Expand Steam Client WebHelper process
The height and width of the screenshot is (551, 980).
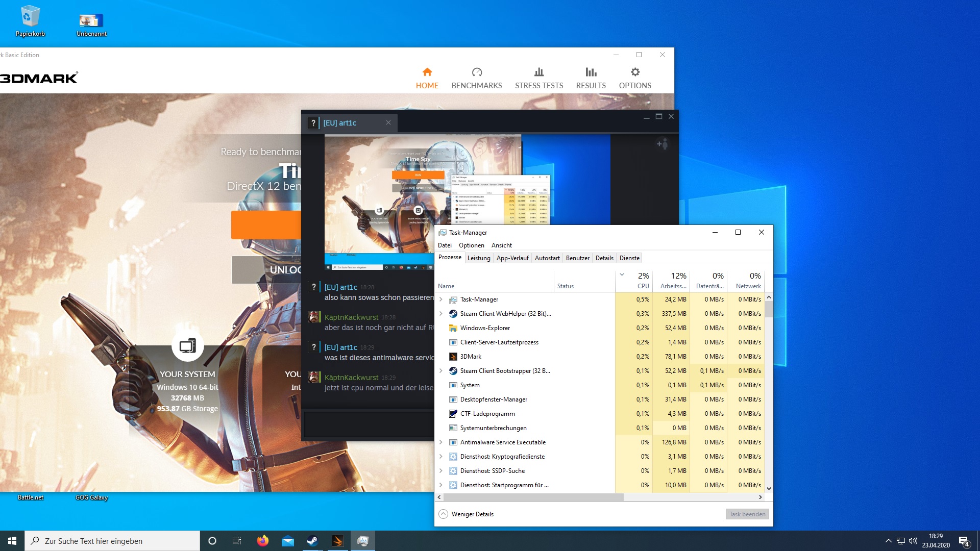441,314
